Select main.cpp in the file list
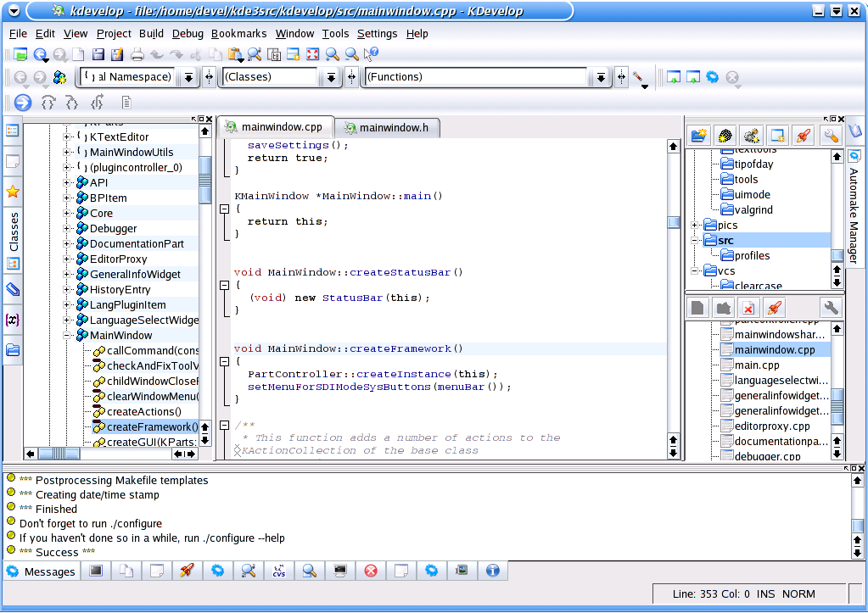Screen dimensions: 868x613 click(x=757, y=365)
